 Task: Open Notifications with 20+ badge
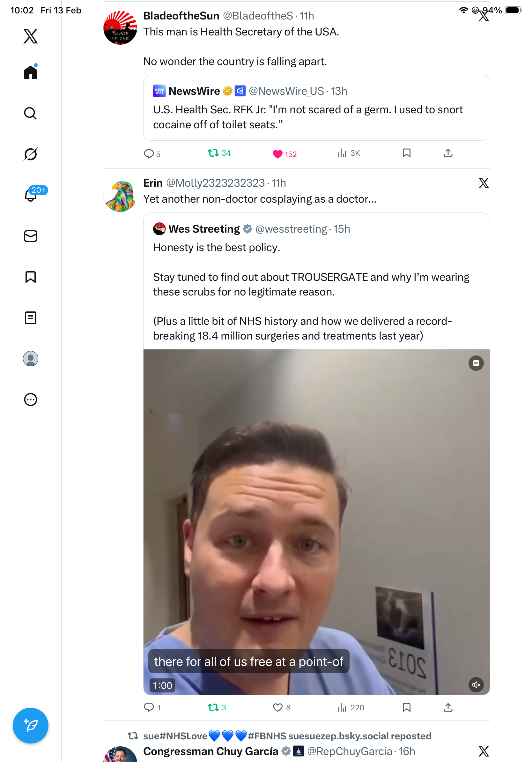click(x=31, y=195)
